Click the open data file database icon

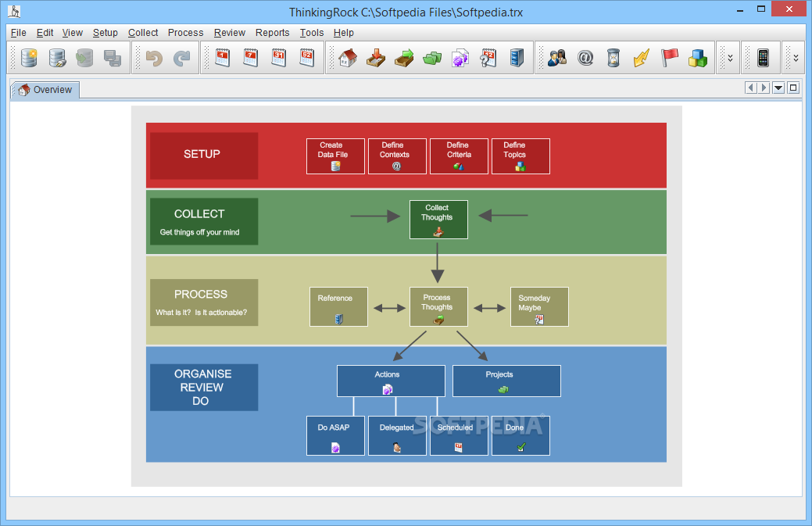click(x=58, y=58)
